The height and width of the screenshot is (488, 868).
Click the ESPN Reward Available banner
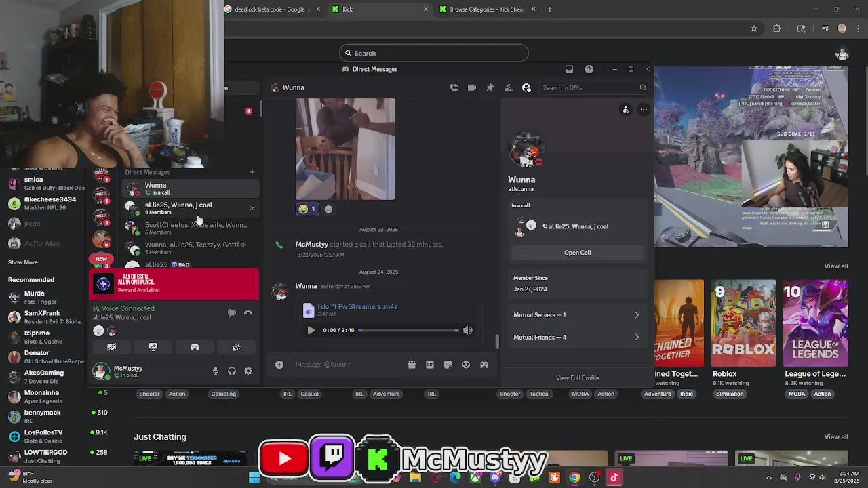174,285
